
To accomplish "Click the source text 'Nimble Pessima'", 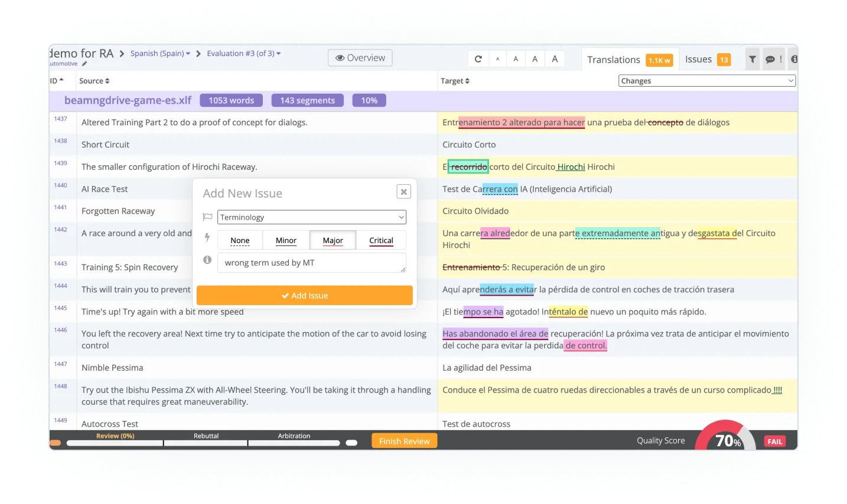I will [112, 368].
